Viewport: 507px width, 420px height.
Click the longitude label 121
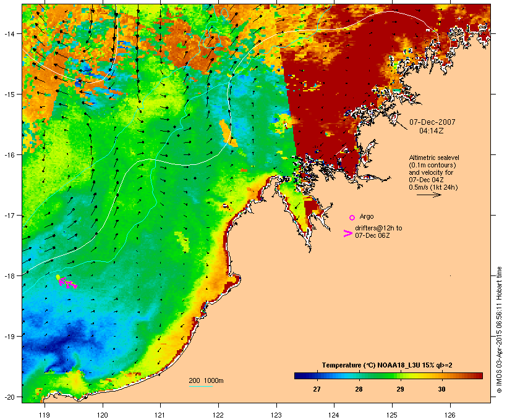[160, 415]
